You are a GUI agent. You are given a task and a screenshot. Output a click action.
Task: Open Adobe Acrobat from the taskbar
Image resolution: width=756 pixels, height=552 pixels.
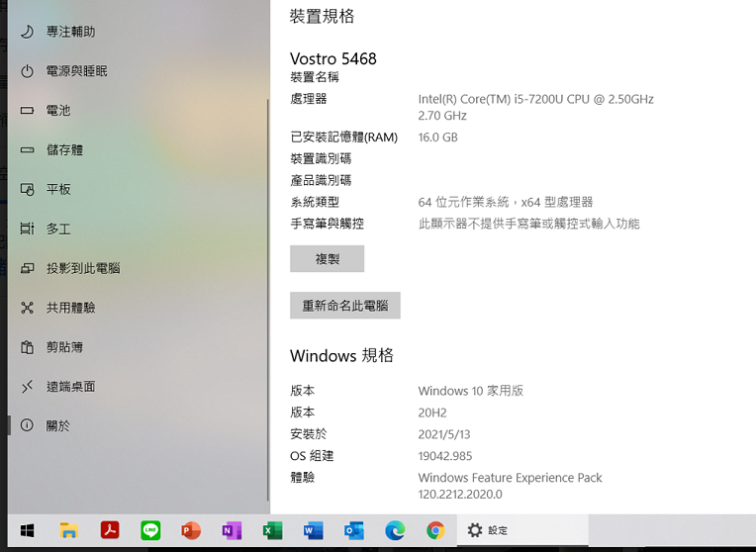click(x=110, y=531)
